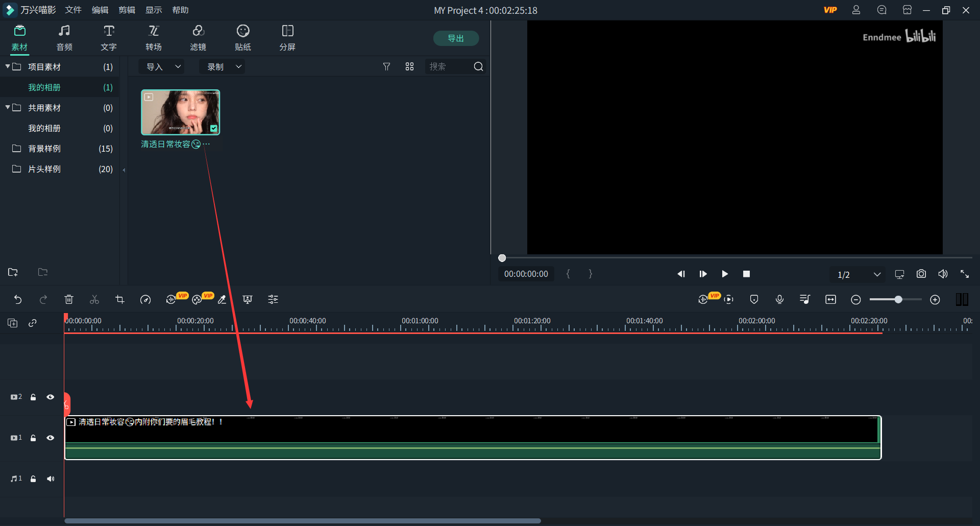This screenshot has width=980, height=526.
Task: Expand the 录制 record dropdown
Action: [x=223, y=67]
